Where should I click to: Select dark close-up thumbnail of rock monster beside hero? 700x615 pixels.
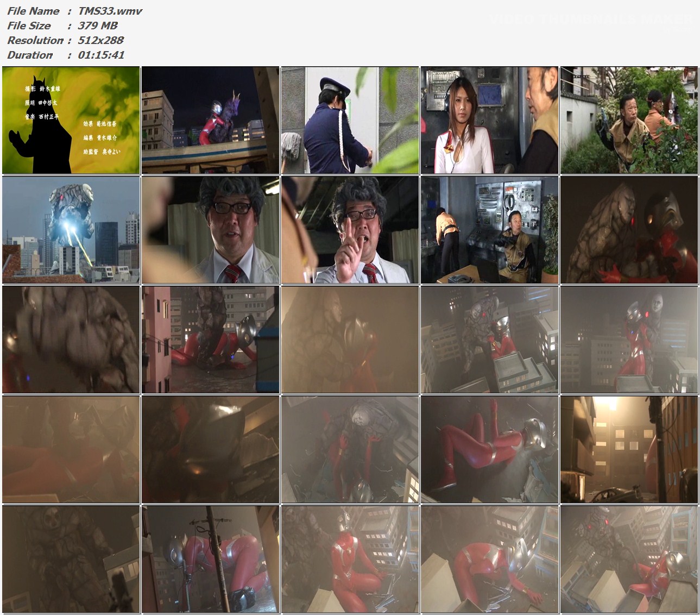(x=629, y=230)
